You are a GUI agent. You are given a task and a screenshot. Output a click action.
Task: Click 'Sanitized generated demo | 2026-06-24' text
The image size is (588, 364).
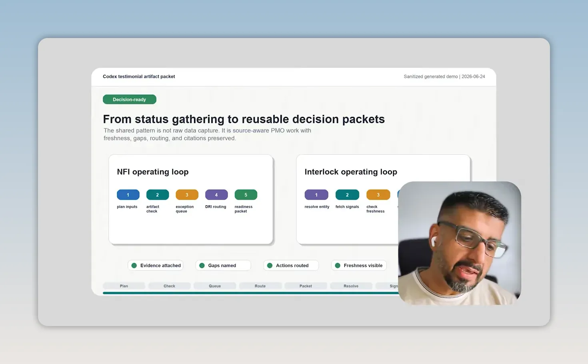444,76
